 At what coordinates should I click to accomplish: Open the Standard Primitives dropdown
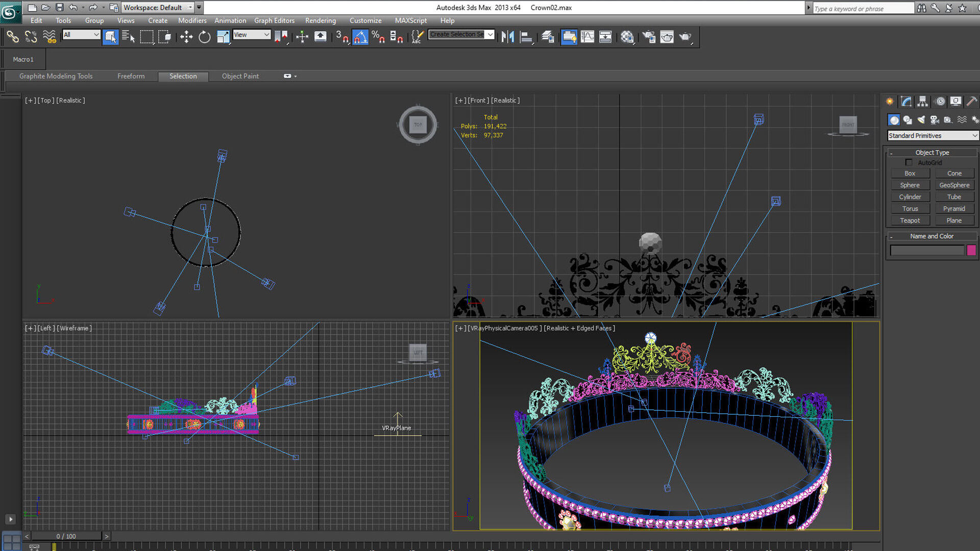[x=933, y=136]
